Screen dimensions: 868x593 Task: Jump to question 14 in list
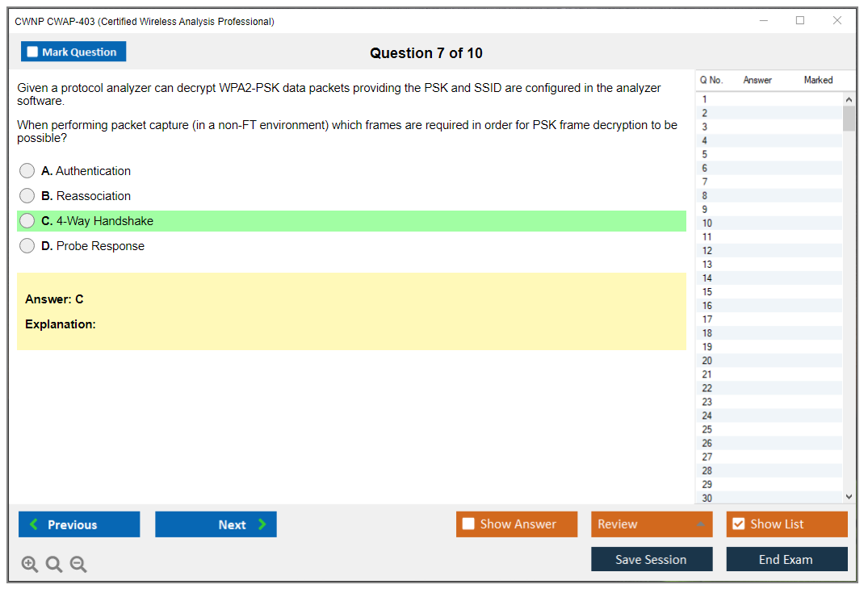[707, 278]
